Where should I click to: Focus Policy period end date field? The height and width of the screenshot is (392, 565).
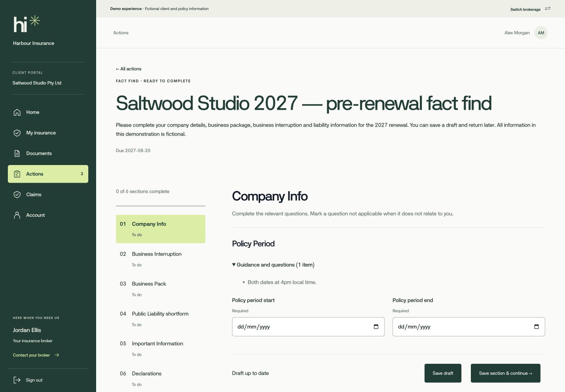[468, 327]
